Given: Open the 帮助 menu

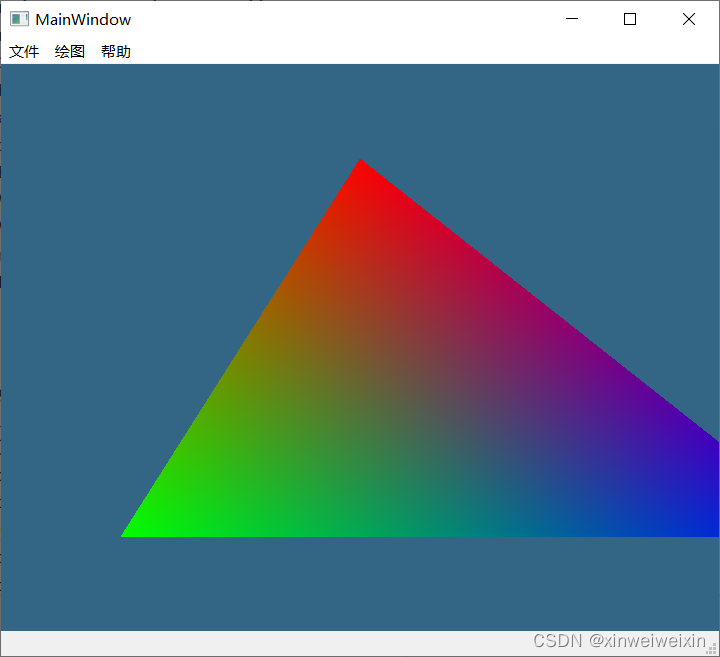Looking at the screenshot, I should (x=116, y=51).
